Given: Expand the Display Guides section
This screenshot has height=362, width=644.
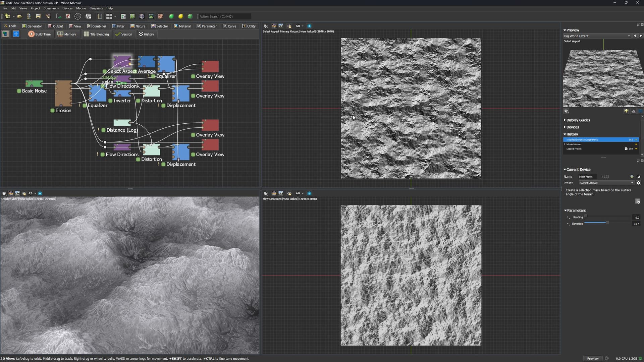Looking at the screenshot, I should (578, 120).
